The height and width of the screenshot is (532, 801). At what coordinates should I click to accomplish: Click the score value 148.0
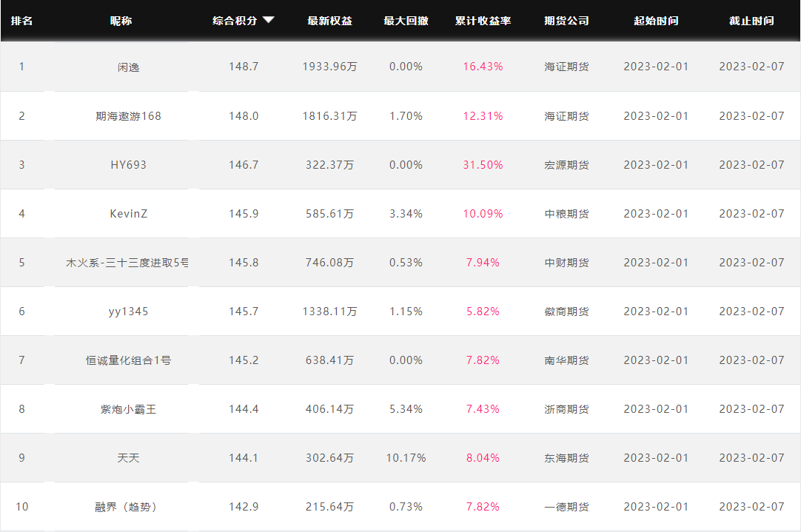[x=244, y=116]
